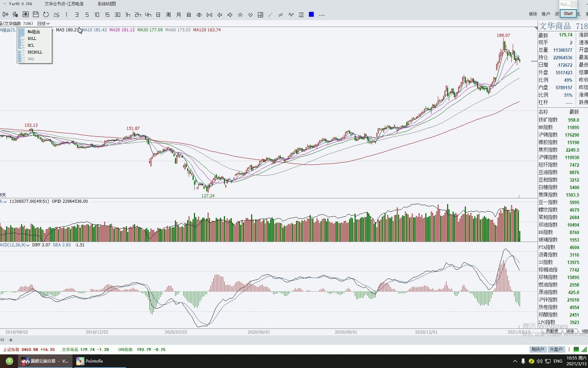
Task: Click the save disk icon in toolbar
Action: coord(36,15)
